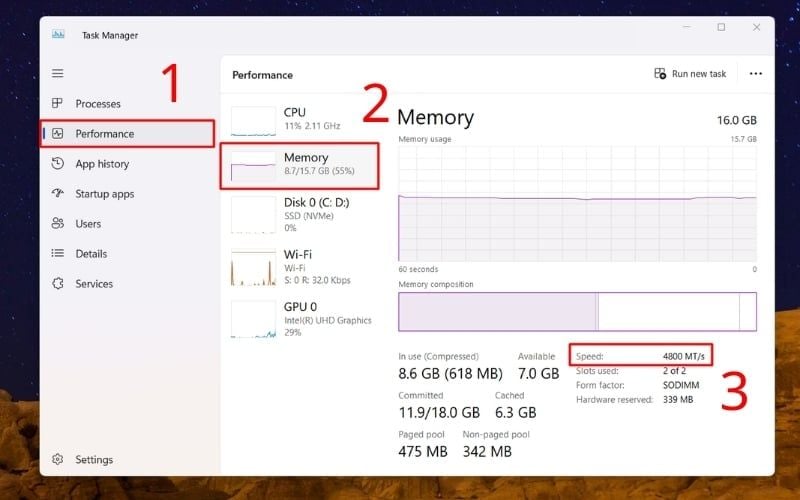
Task: Select the CPU performance graph entry
Action: (x=300, y=120)
